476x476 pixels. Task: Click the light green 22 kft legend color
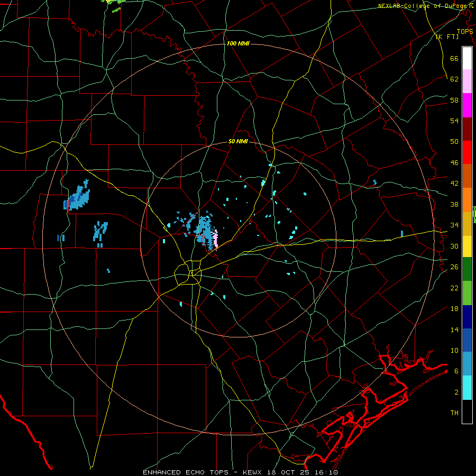click(467, 293)
